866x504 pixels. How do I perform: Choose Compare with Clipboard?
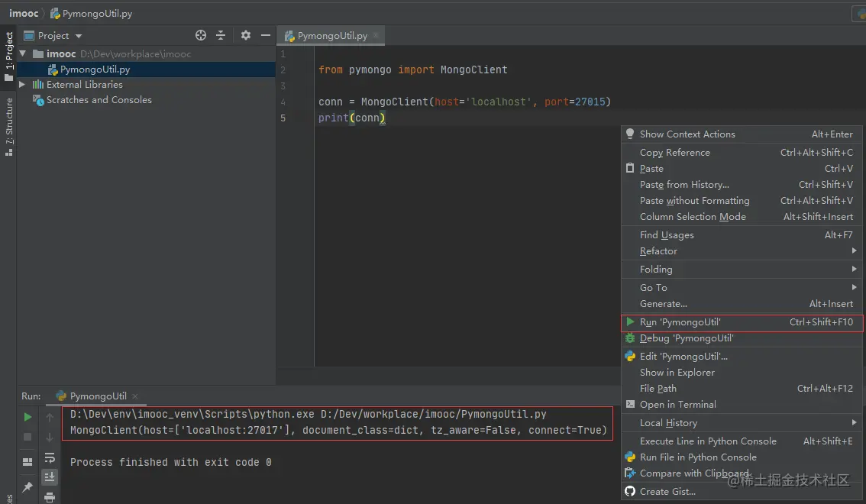(x=742, y=473)
